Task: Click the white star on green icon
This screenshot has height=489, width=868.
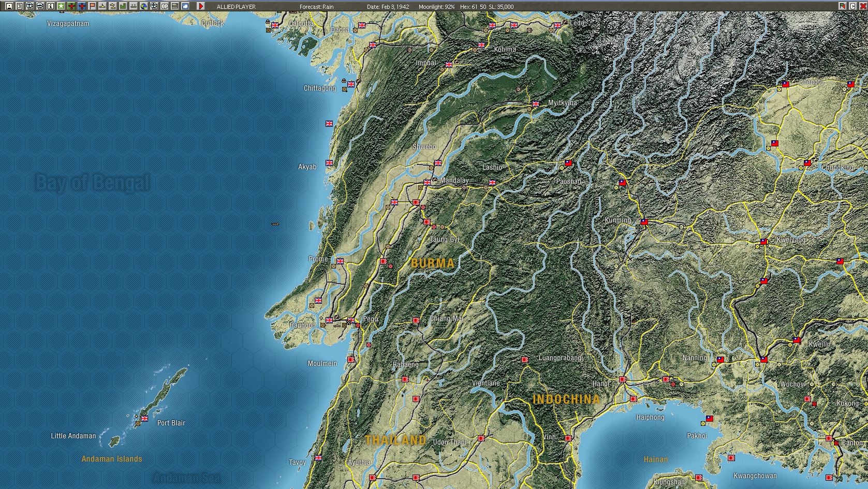Action: tap(61, 6)
